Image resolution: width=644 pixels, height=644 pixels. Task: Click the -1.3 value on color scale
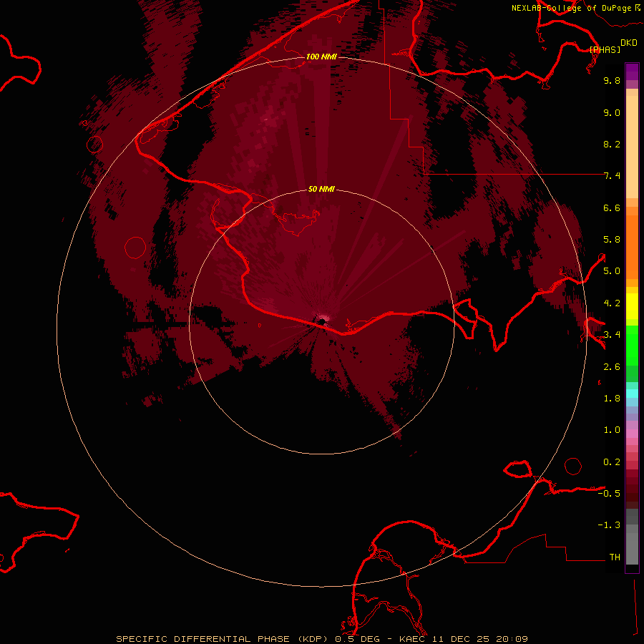click(x=609, y=525)
